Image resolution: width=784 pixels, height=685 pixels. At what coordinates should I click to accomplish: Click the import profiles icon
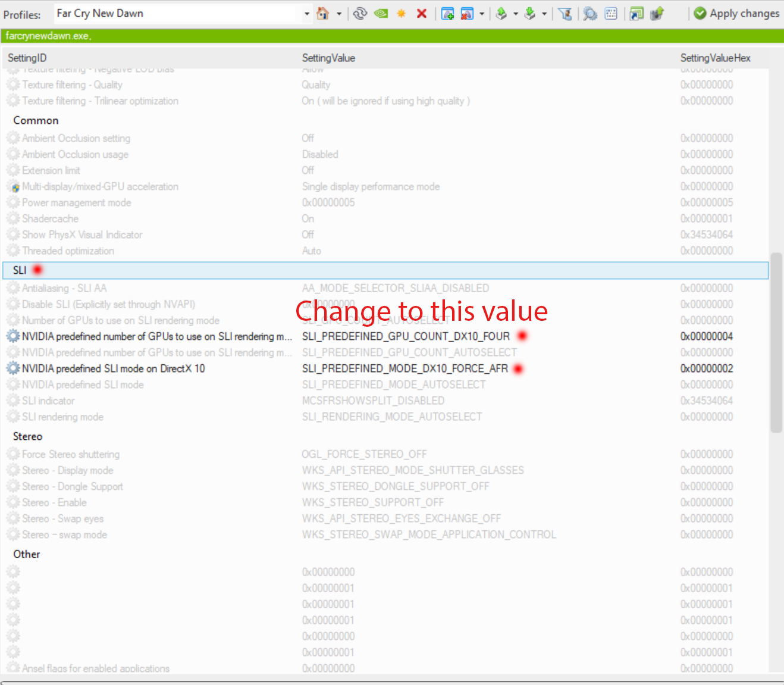(530, 13)
